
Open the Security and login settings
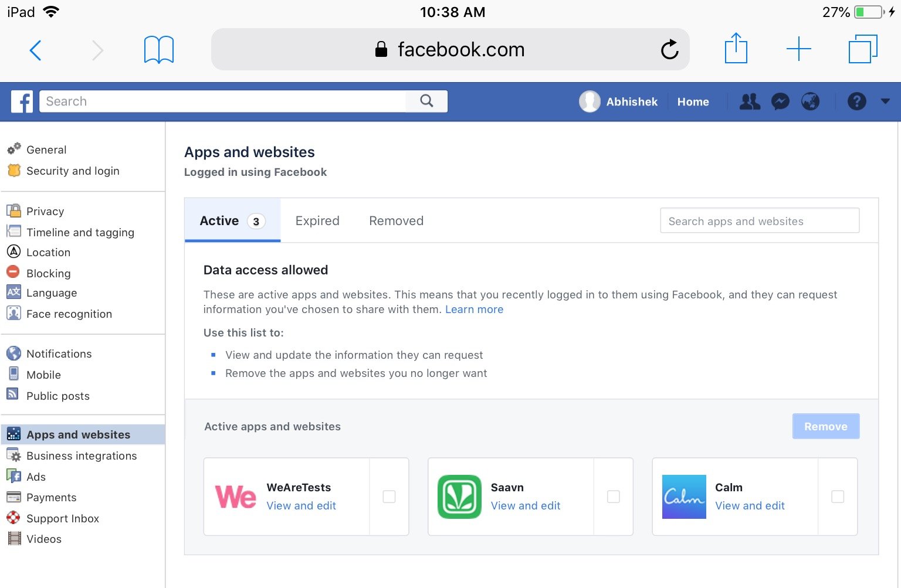tap(72, 171)
